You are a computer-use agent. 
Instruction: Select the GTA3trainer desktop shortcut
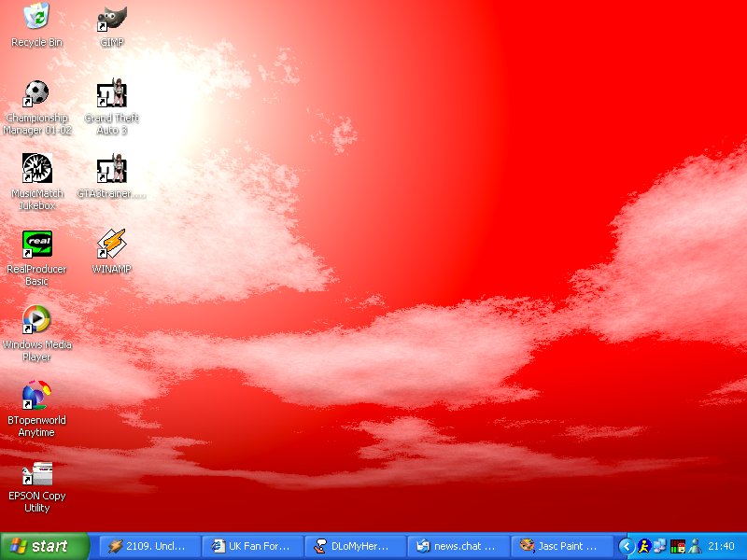pos(112,170)
